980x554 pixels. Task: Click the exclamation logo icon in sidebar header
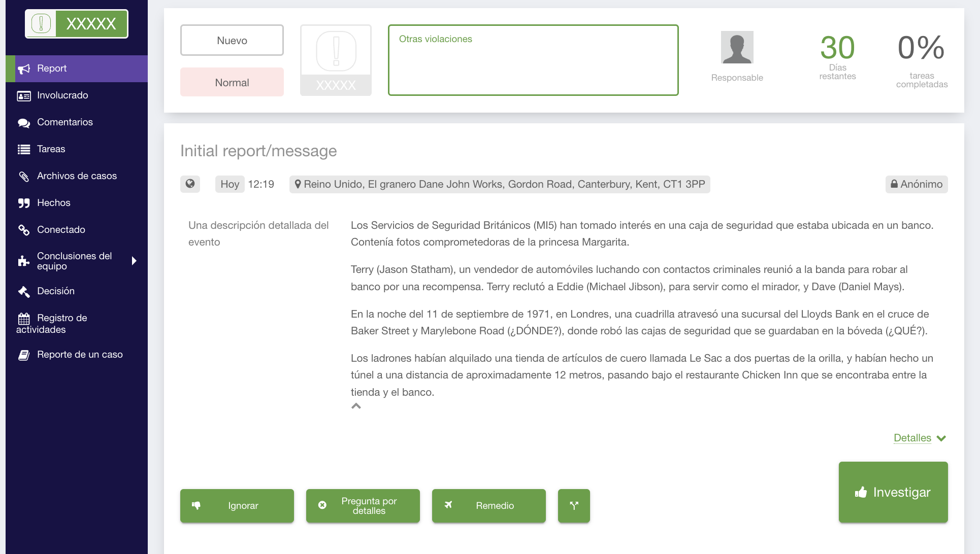point(41,23)
